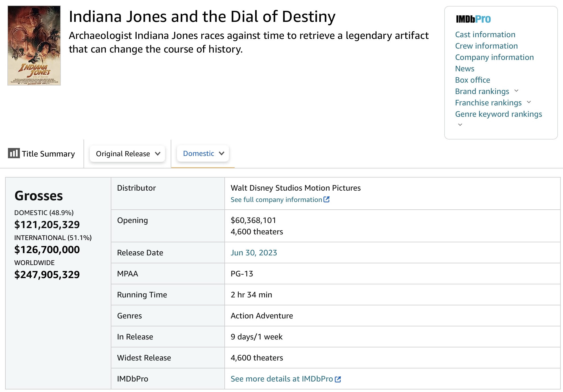This screenshot has width=563, height=392.
Task: Expand the Franchise rankings chevron
Action: click(529, 102)
